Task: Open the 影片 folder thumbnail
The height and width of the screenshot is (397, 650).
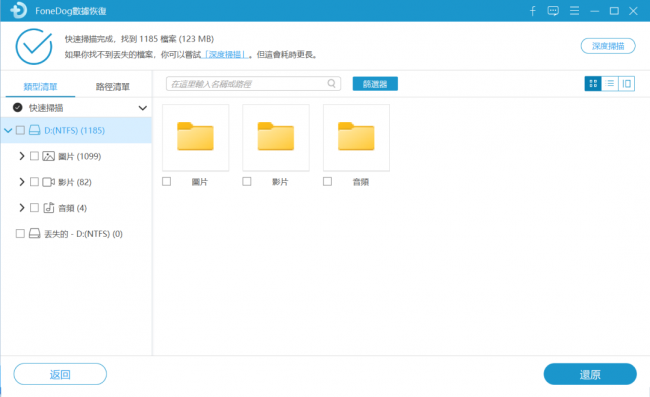Action: [276, 138]
